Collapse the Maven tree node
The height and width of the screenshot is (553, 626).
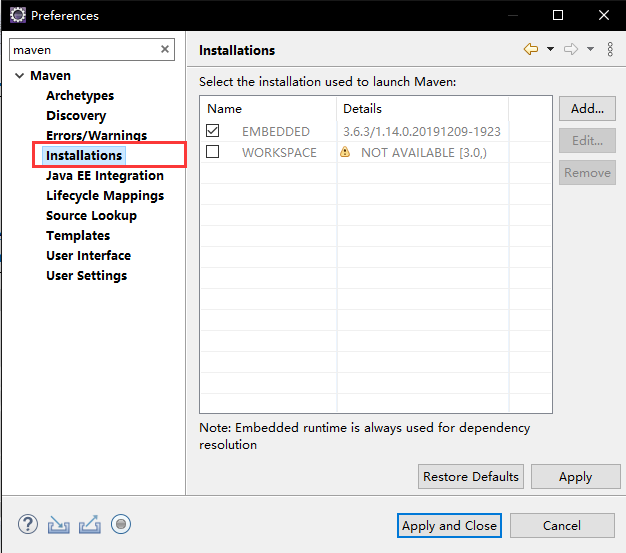[19, 75]
